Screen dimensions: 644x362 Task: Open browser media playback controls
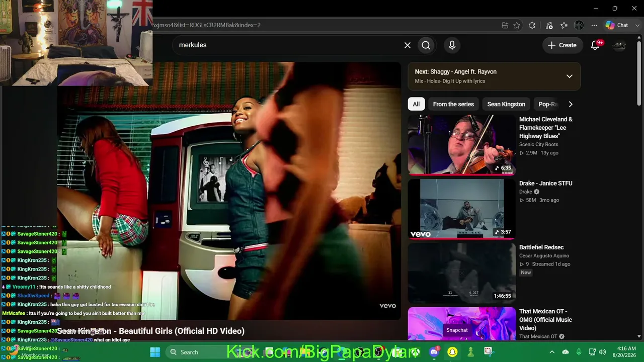point(549,25)
